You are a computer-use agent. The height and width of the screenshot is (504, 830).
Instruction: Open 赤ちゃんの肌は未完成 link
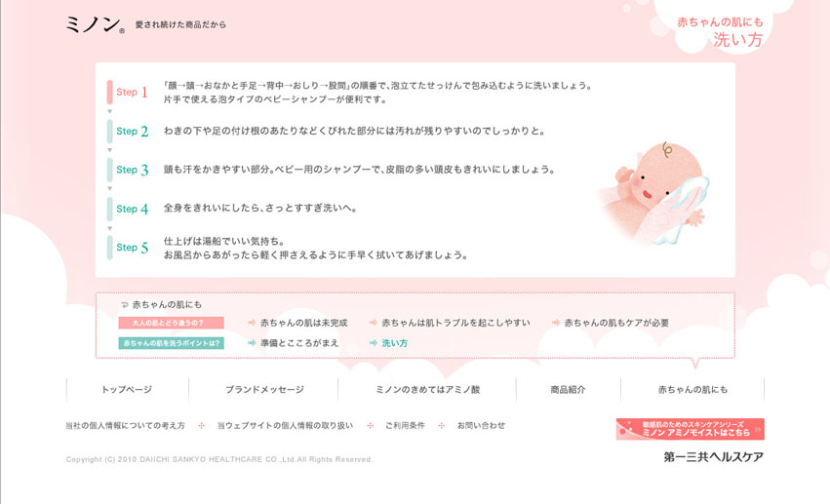click(x=304, y=323)
